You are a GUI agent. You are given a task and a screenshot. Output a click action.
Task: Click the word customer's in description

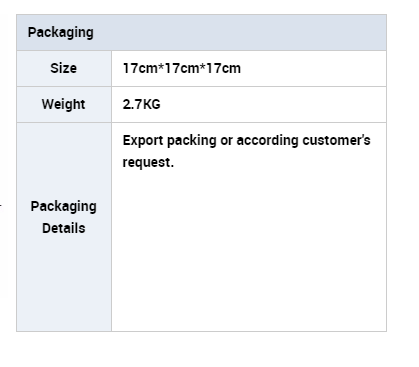(x=336, y=140)
